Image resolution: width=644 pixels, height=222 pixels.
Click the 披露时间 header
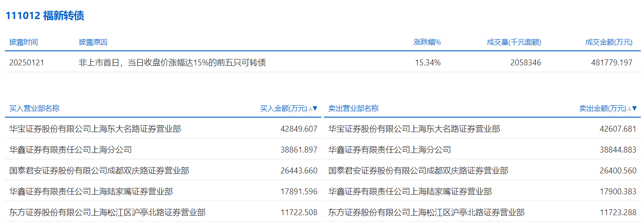coord(24,42)
